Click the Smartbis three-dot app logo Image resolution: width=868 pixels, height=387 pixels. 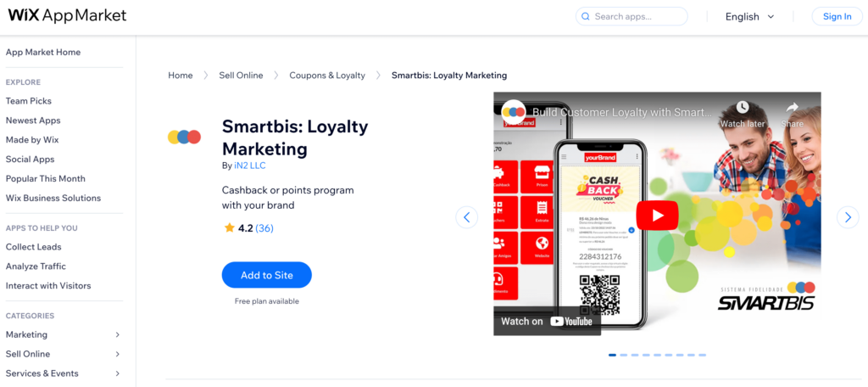click(184, 137)
